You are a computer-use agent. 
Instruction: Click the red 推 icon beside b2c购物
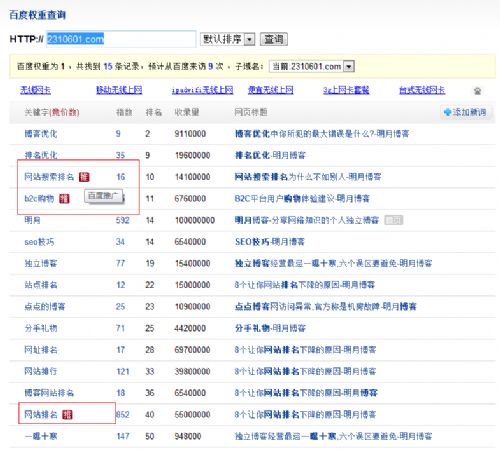tap(64, 199)
